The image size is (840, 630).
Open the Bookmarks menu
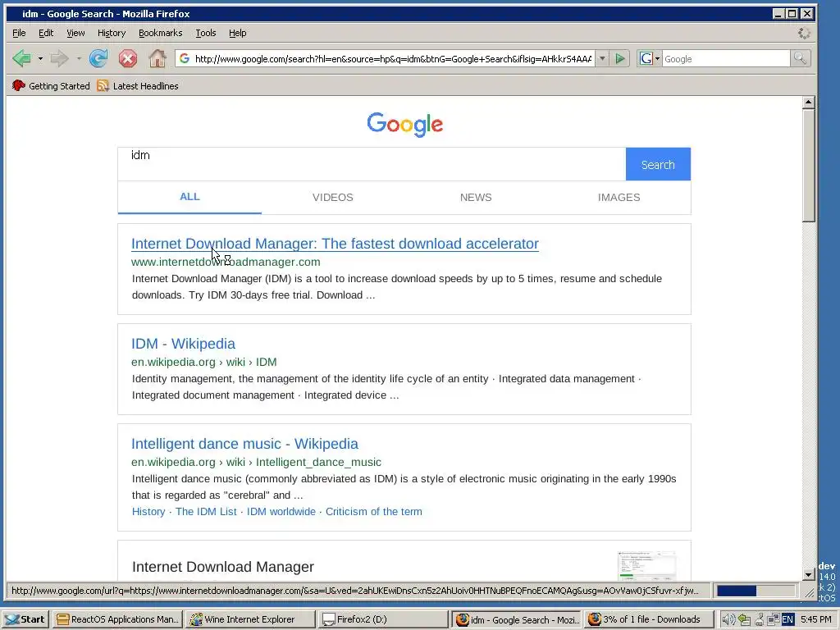pyautogui.click(x=160, y=33)
